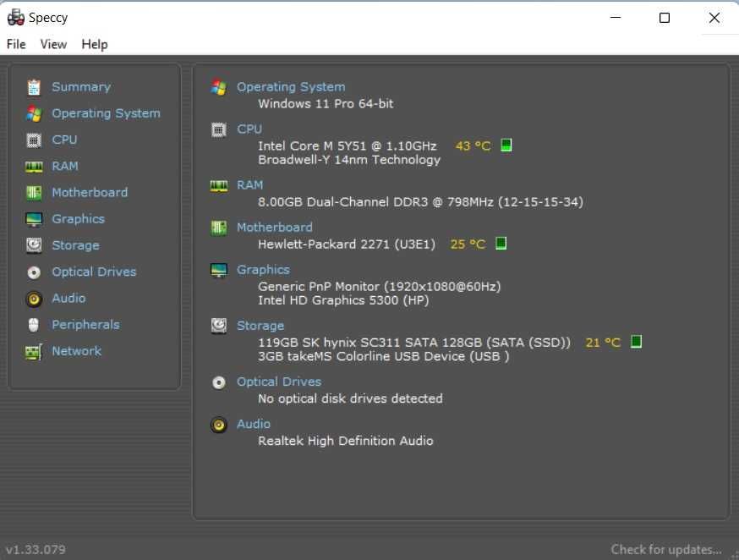
Task: Click the green motherboard temperature indicator icon
Action: tap(501, 244)
